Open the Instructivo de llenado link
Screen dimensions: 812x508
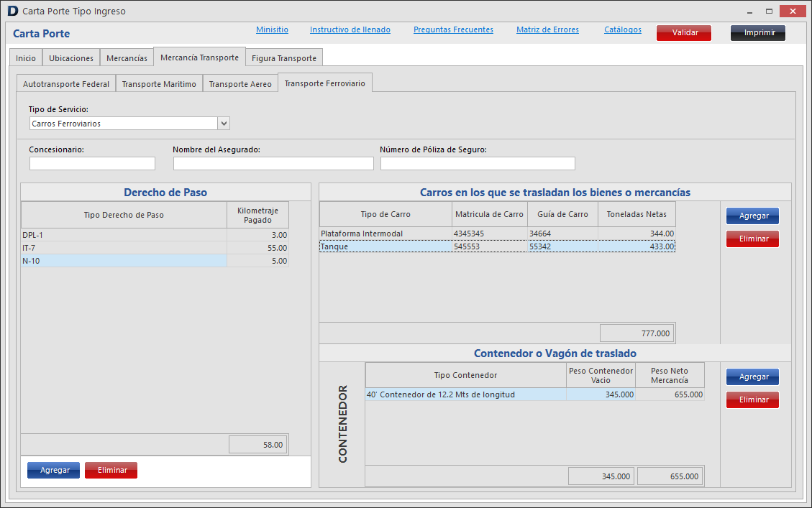click(350, 30)
